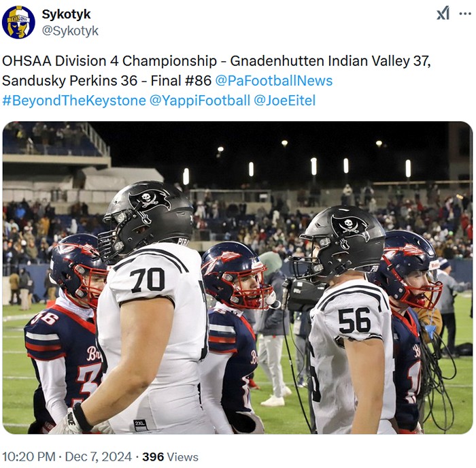Open the @PaFootballNews mention
The image size is (476, 468).
[274, 81]
